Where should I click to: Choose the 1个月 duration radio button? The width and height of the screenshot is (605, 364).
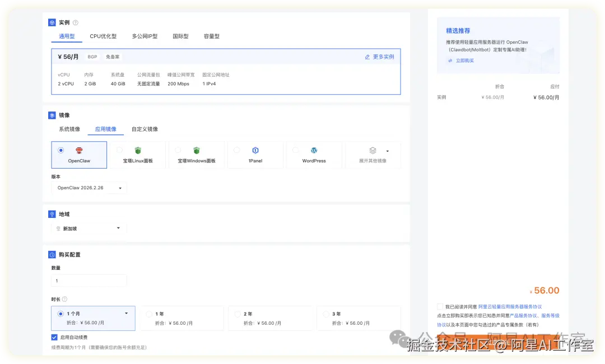[x=61, y=314]
